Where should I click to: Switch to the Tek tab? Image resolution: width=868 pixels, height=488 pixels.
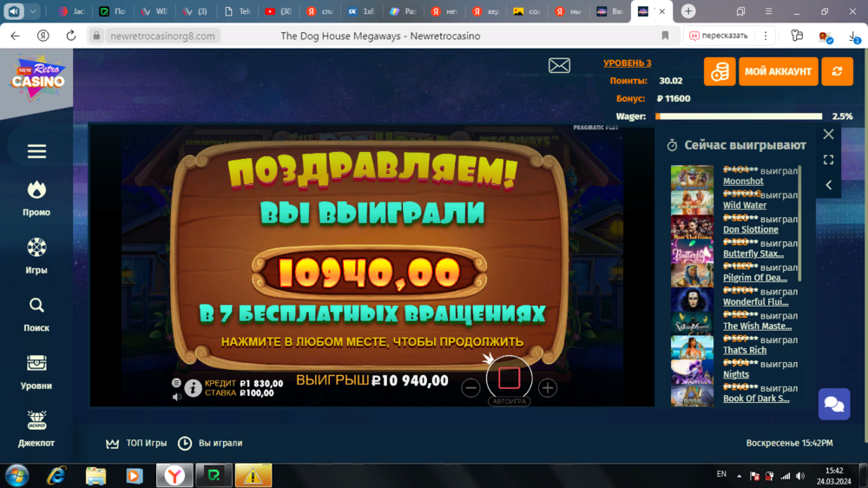click(x=237, y=11)
